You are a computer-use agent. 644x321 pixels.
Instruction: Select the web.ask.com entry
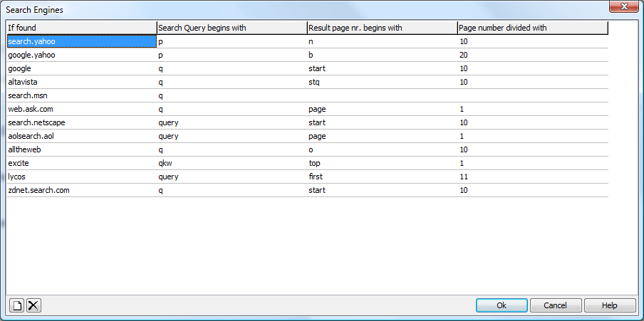pos(82,109)
